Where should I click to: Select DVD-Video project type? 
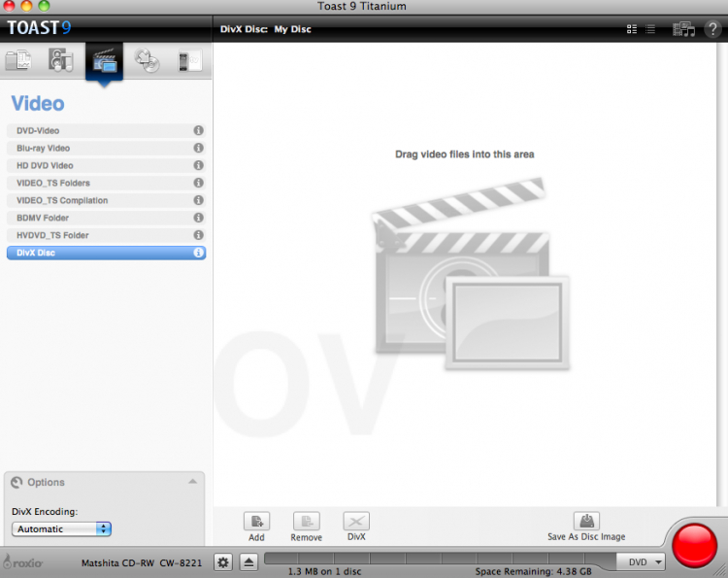tap(106, 130)
